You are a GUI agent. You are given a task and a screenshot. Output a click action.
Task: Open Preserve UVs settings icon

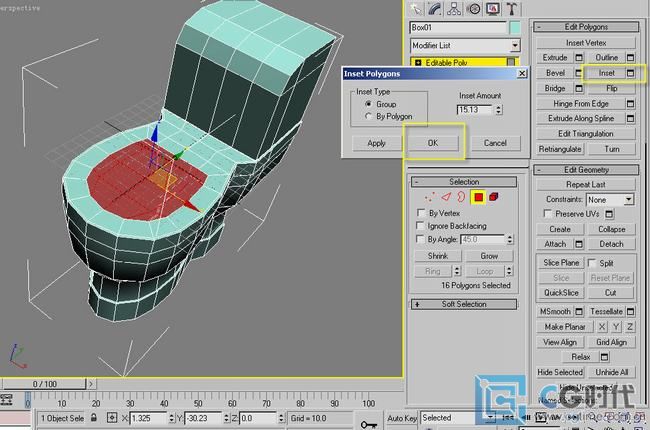tap(609, 214)
